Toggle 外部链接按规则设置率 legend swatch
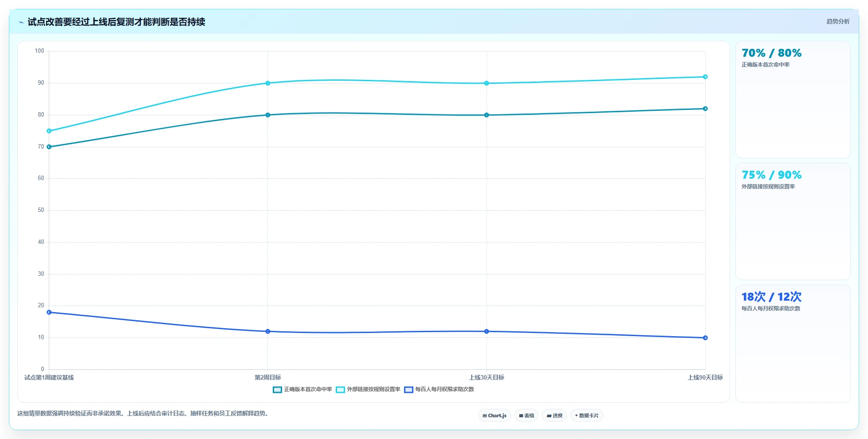868x439 pixels. (340, 390)
